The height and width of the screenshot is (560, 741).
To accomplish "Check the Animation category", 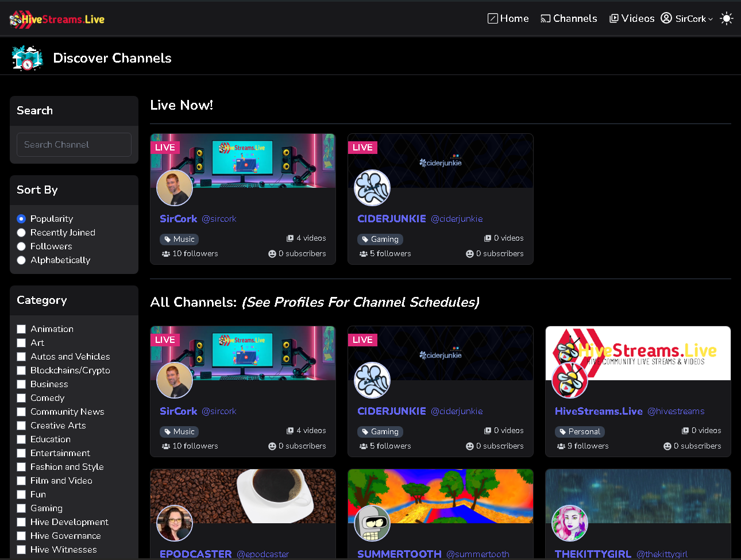I will click(21, 329).
